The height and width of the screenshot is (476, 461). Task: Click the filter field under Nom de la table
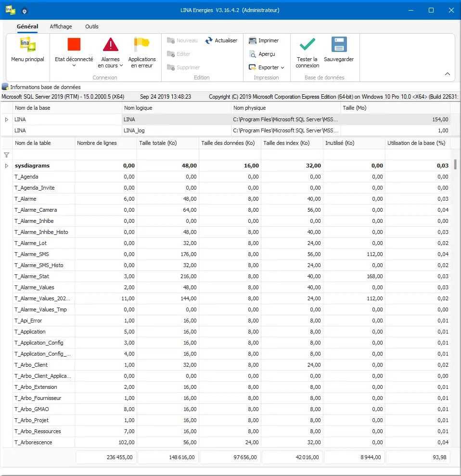[43, 155]
